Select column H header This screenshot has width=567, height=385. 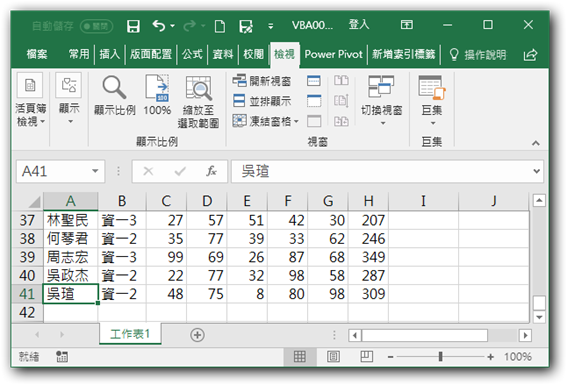coord(368,201)
